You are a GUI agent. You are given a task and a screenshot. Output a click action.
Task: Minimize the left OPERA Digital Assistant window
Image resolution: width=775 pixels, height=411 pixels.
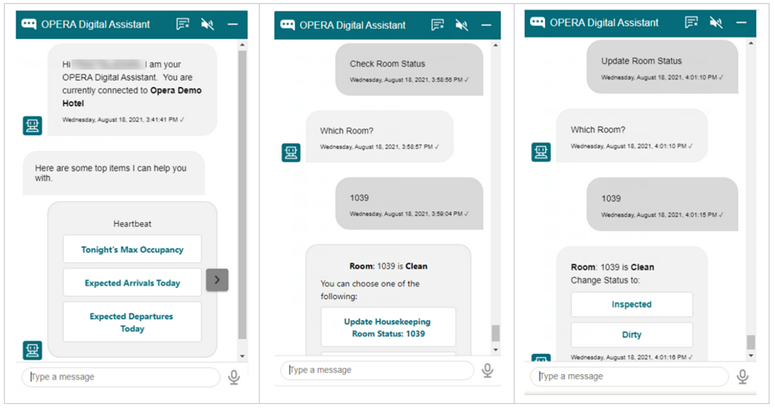(232, 24)
